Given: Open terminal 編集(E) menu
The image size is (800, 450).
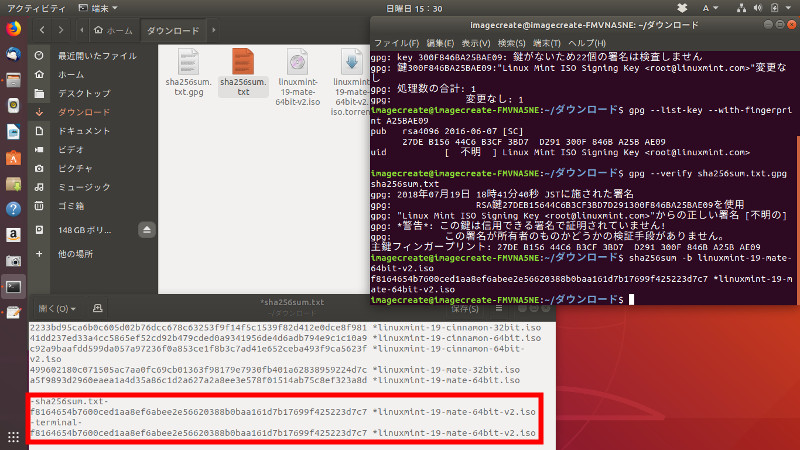Looking at the screenshot, I should tap(440, 43).
